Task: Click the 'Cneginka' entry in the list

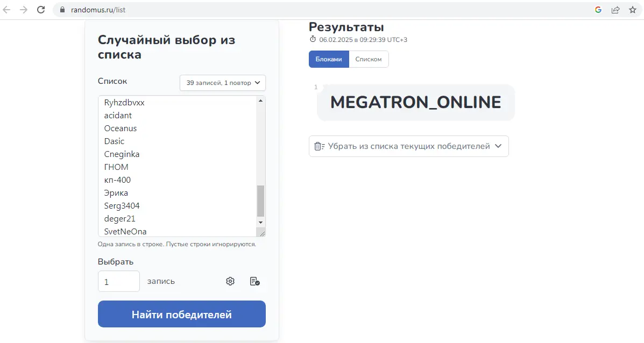Action: click(122, 154)
